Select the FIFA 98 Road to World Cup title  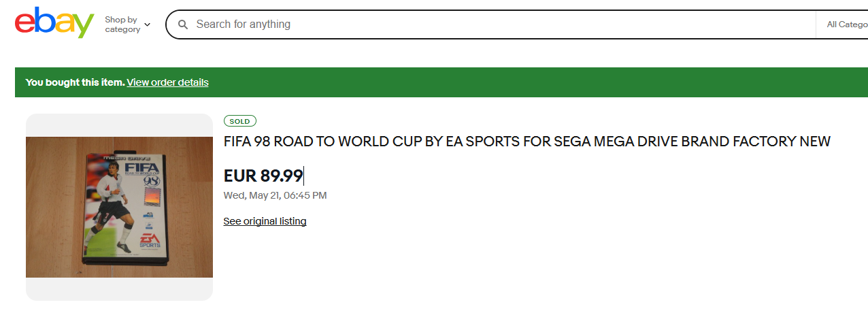coord(527,142)
